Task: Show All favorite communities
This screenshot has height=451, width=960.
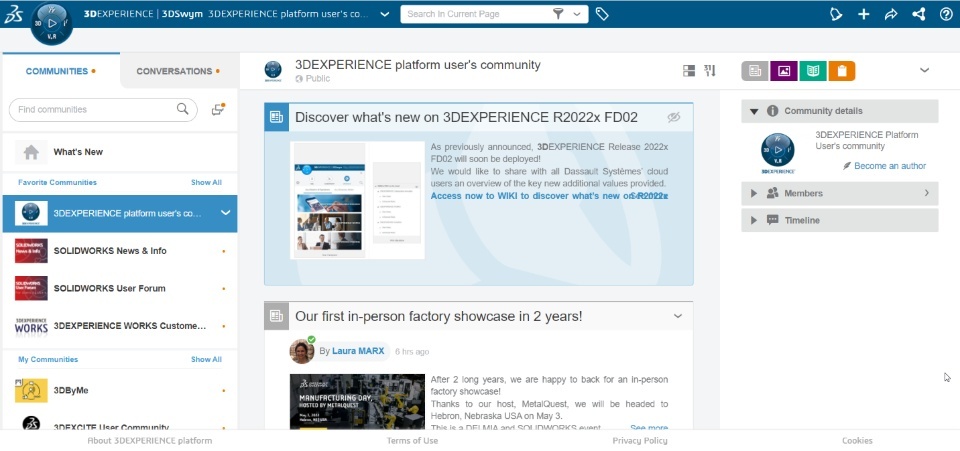Action: pos(206,182)
